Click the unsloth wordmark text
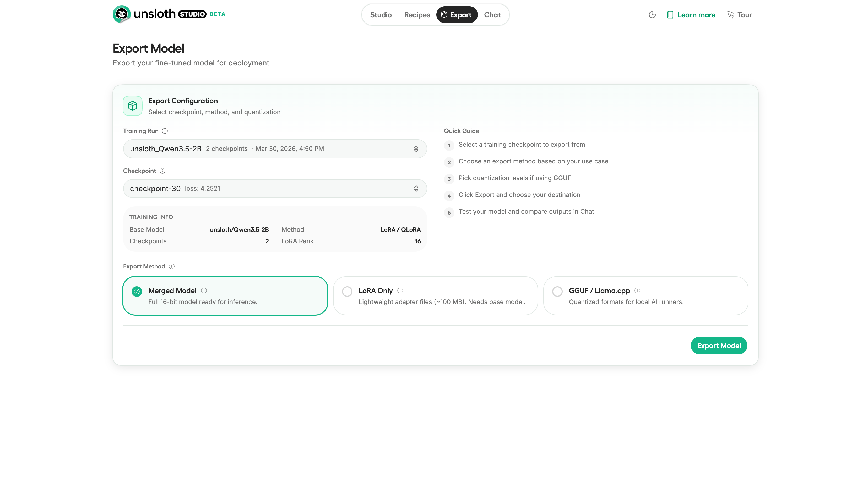Image resolution: width=868 pixels, height=483 pixels. (155, 14)
